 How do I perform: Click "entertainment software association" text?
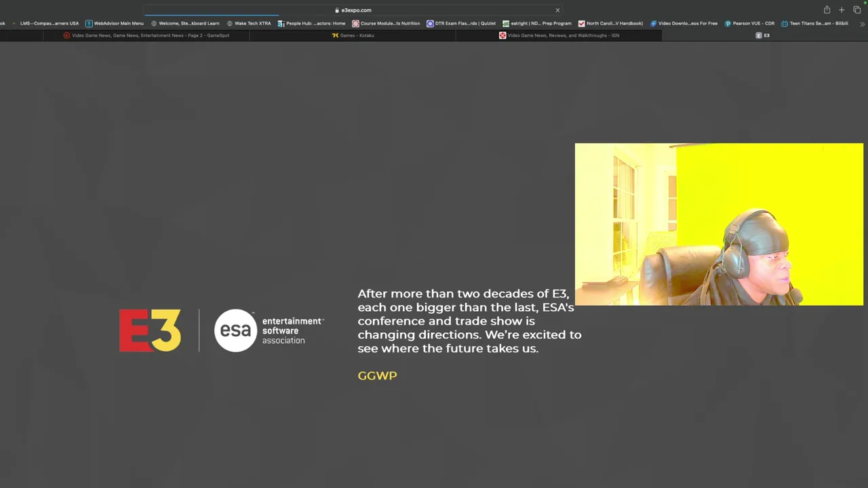[293, 331]
